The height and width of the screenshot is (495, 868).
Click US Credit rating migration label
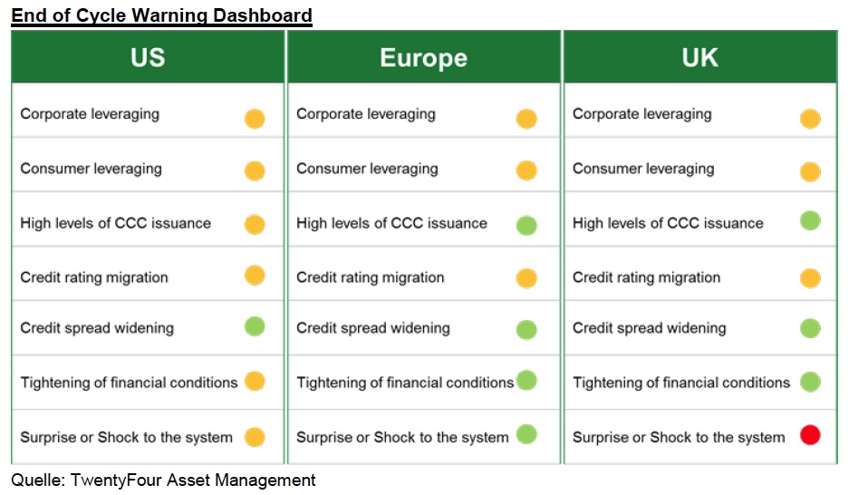tap(94, 277)
